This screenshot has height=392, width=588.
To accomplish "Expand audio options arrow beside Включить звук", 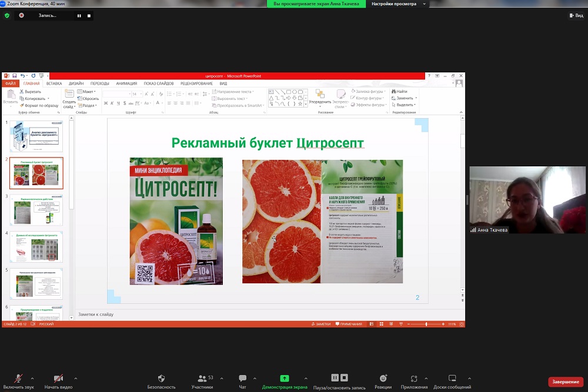I will point(32,378).
